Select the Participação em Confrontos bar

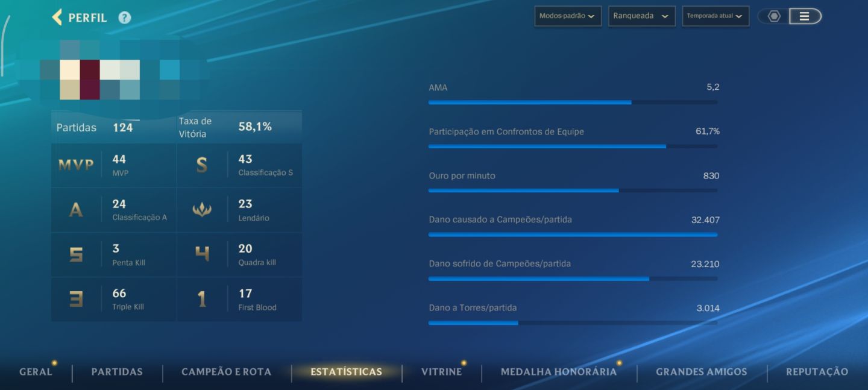(573, 146)
